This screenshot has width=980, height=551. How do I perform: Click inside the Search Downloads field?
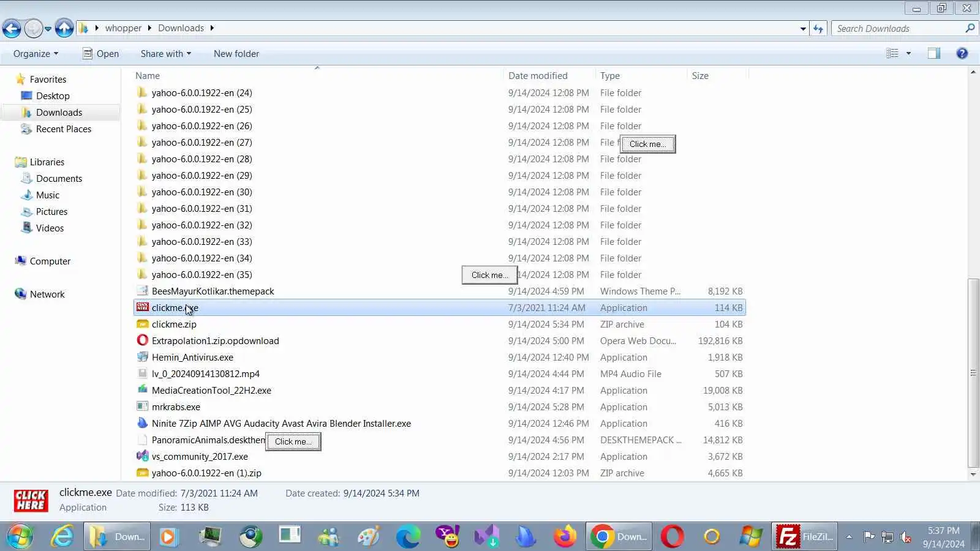tap(897, 28)
